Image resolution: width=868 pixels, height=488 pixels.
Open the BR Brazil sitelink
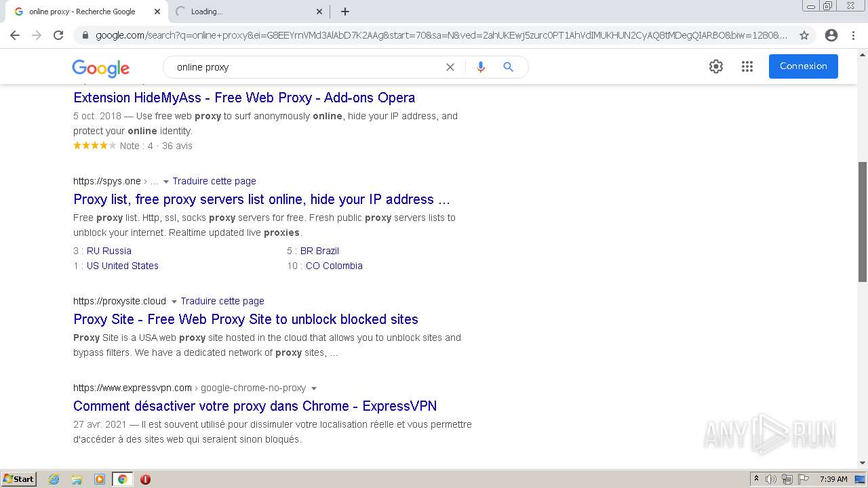pos(319,251)
